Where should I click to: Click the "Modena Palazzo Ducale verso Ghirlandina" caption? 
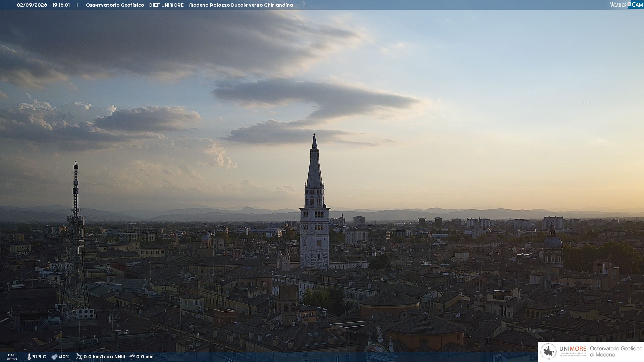point(241,5)
